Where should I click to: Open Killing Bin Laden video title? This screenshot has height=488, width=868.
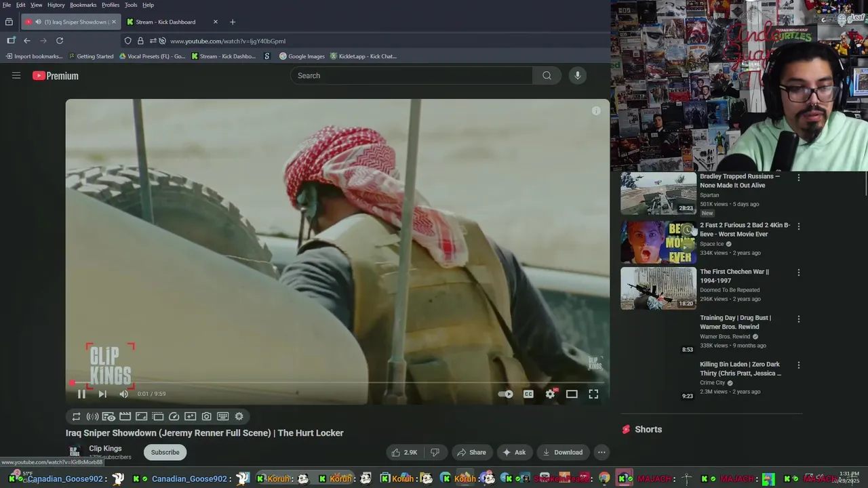741,369
